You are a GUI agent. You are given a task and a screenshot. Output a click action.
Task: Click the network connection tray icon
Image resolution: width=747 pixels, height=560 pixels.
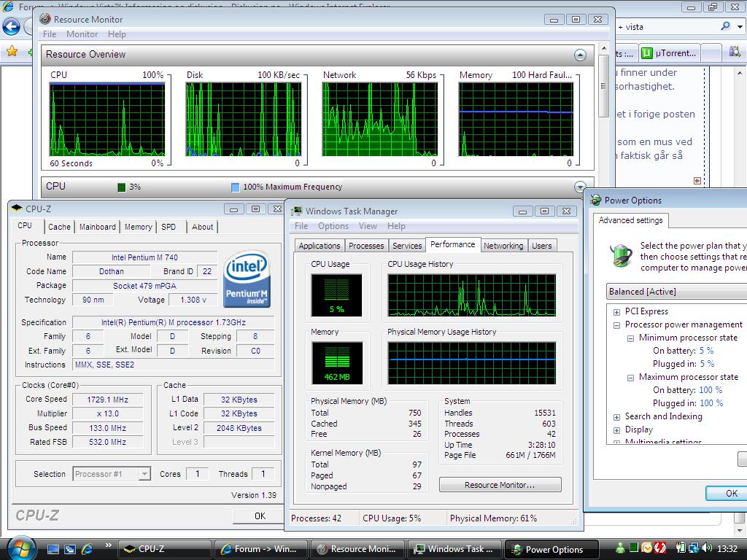[x=693, y=548]
